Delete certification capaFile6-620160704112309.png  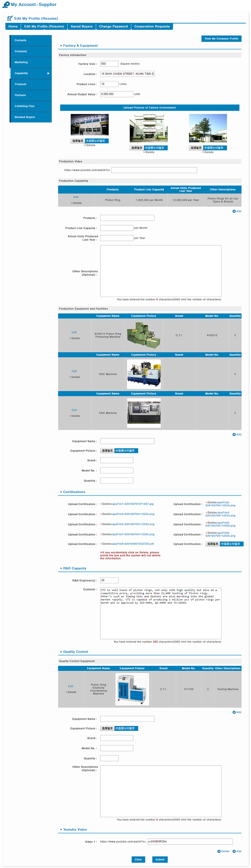(x=211, y=523)
